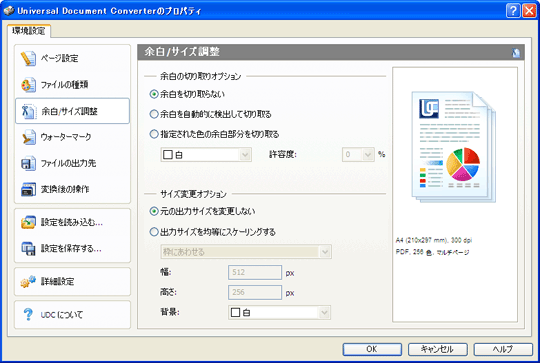Viewport: 540px width, 363px height.
Task: Click the ファイルの出力先 floppy disk icon
Action: pos(28,163)
